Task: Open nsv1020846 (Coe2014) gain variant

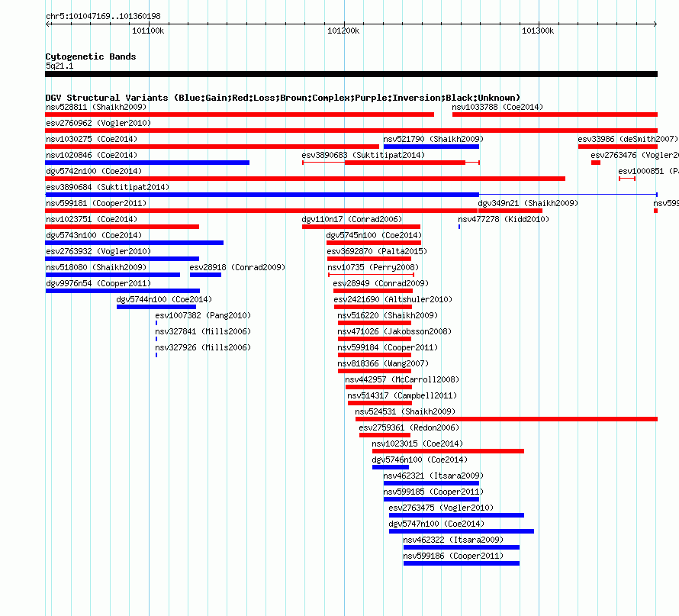Action: [147, 163]
